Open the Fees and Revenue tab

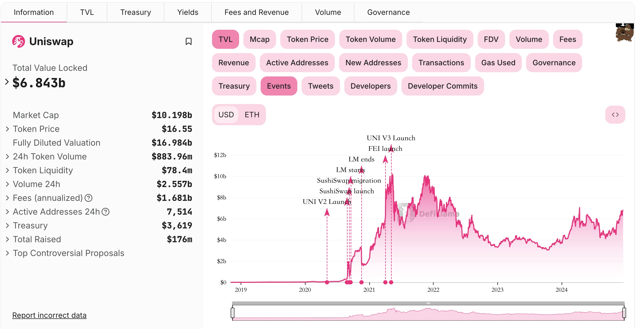point(256,12)
